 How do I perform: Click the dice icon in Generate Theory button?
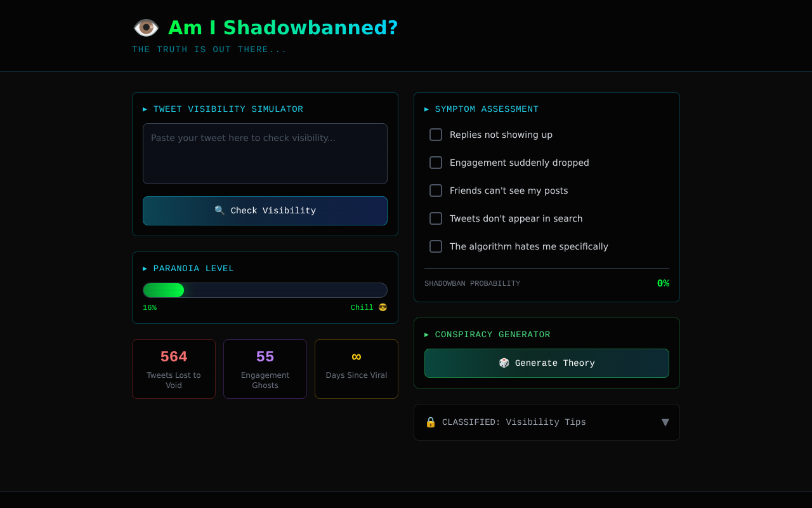tap(504, 363)
